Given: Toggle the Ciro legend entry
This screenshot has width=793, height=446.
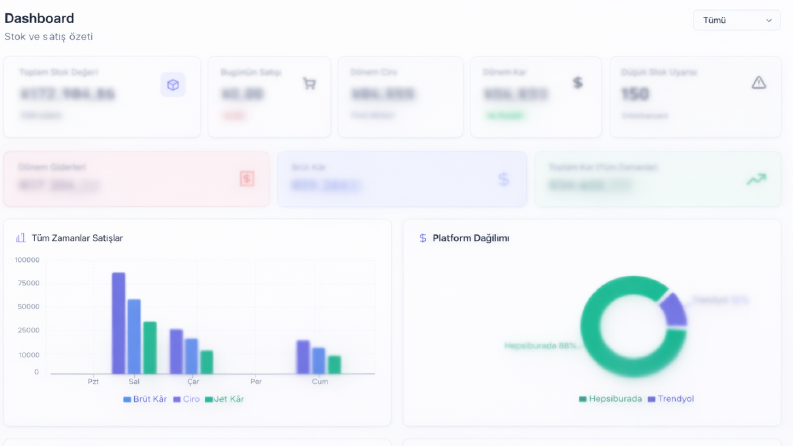Looking at the screenshot, I should tap(187, 399).
